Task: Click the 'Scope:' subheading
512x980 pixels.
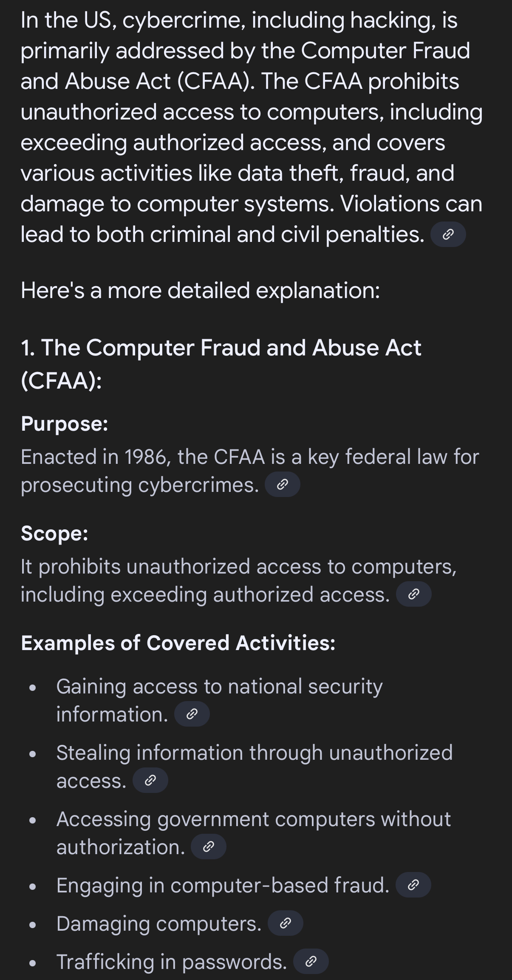Action: click(x=54, y=533)
